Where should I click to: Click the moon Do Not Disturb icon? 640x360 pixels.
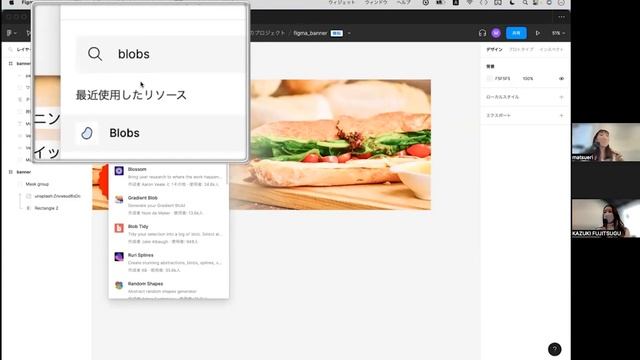click(x=512, y=2)
